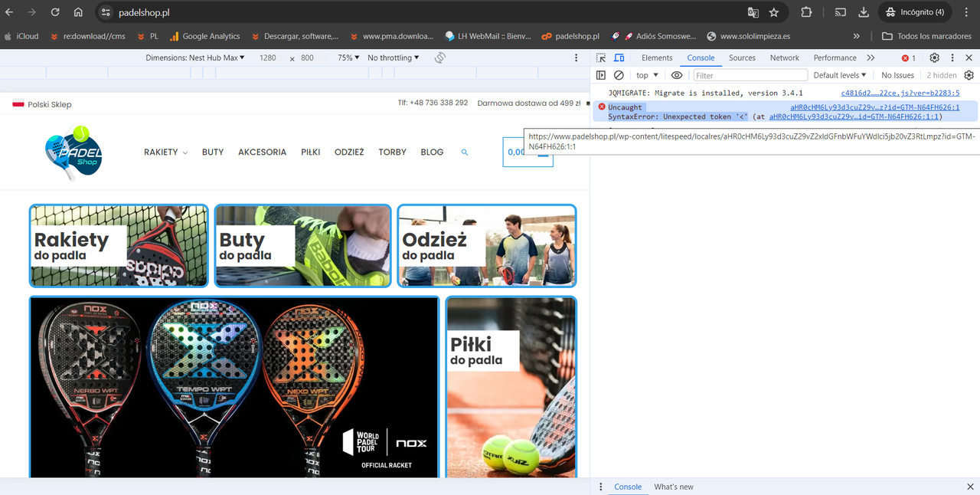The image size is (980, 495).
Task: Switch to the Sources tab
Action: point(742,57)
